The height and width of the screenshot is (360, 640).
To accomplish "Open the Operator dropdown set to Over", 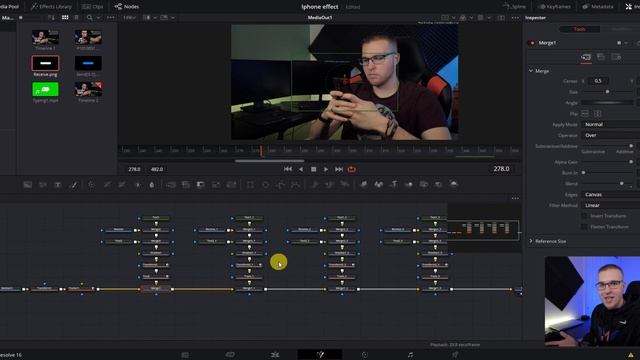I will tap(611, 135).
